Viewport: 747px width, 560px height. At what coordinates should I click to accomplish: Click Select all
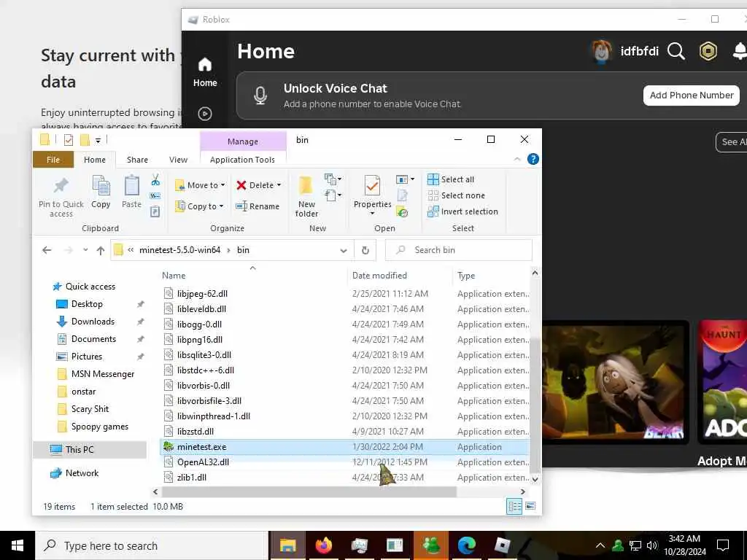[451, 179]
